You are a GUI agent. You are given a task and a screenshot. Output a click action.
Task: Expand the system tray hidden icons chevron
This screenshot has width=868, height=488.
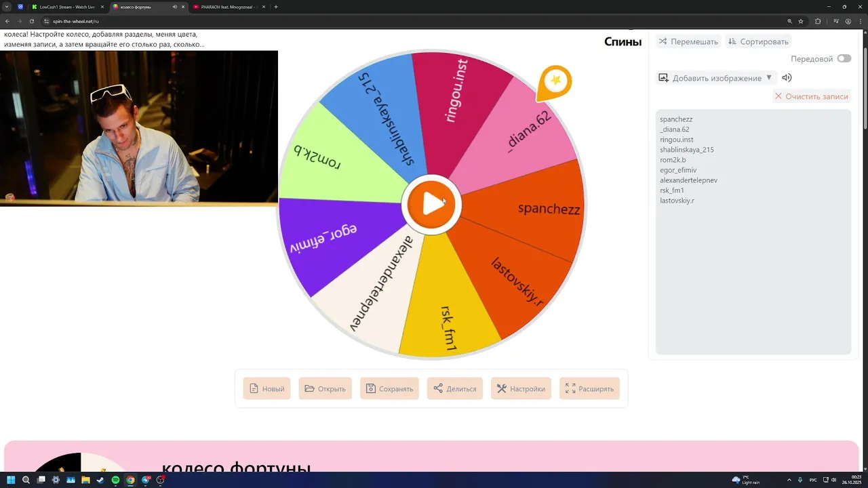789,480
